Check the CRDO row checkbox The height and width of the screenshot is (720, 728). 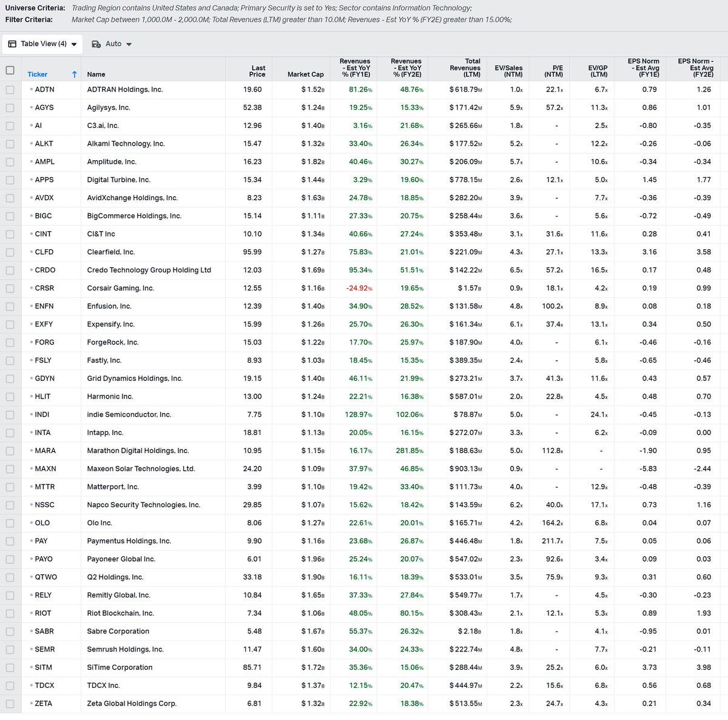(10, 271)
